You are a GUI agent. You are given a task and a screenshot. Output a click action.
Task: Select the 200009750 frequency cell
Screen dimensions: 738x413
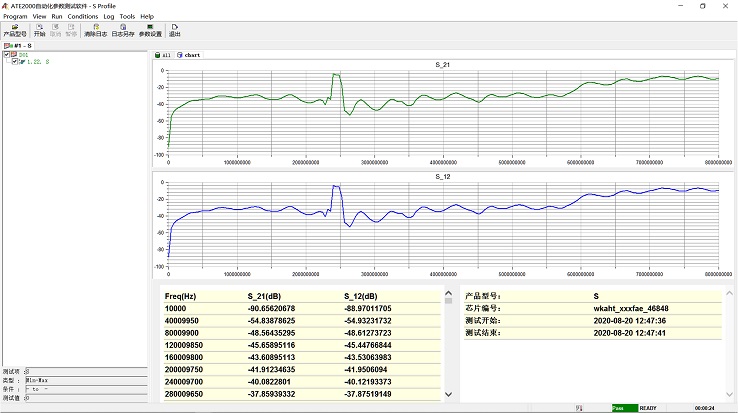184,370
